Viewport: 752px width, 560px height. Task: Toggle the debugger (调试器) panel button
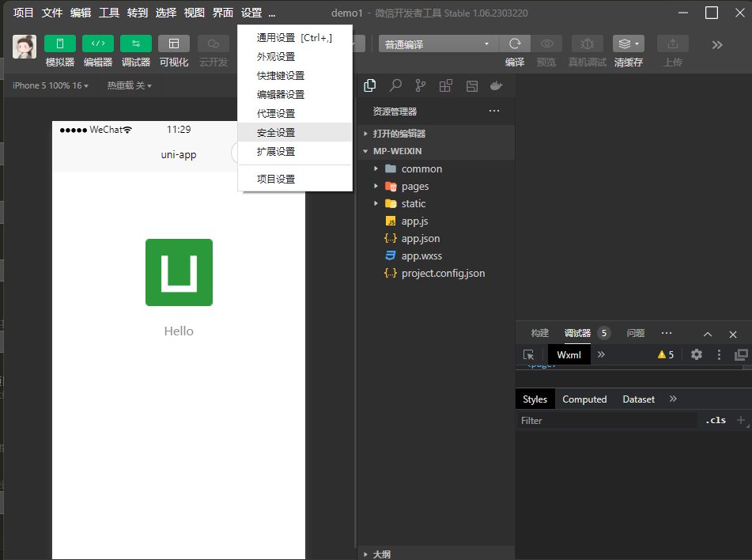136,44
